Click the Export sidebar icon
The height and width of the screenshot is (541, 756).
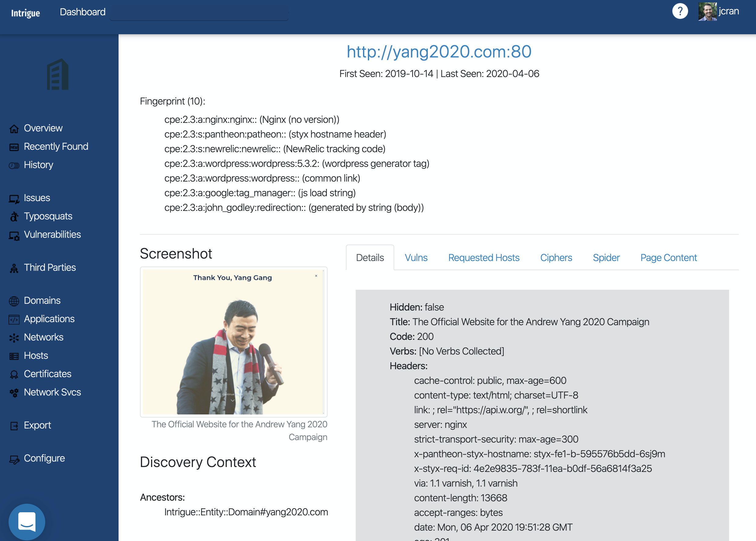14,426
